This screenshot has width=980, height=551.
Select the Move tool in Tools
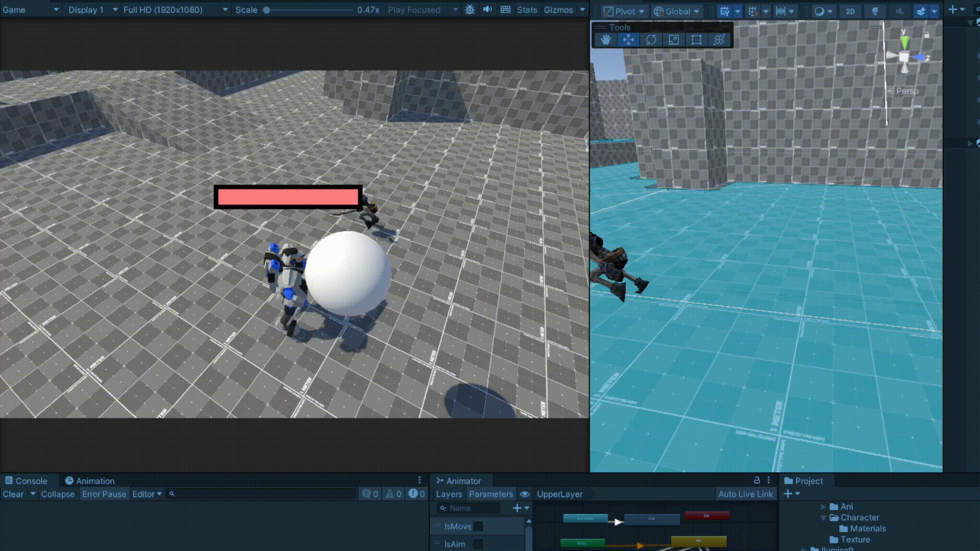[x=628, y=40]
